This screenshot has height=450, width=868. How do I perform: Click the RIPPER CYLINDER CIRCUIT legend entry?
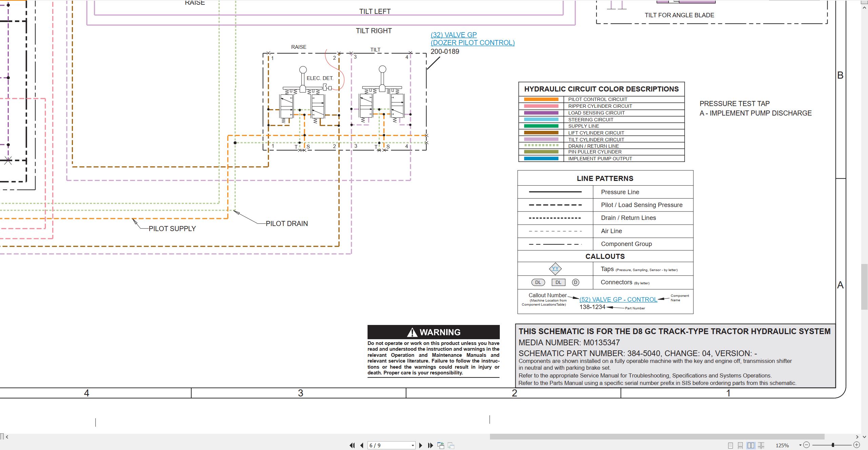[600, 106]
